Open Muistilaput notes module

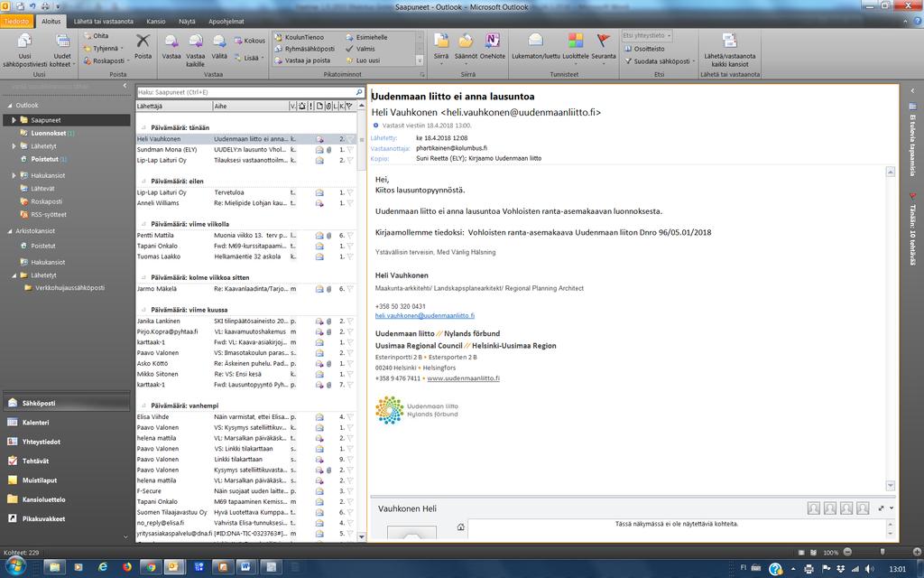(66, 480)
